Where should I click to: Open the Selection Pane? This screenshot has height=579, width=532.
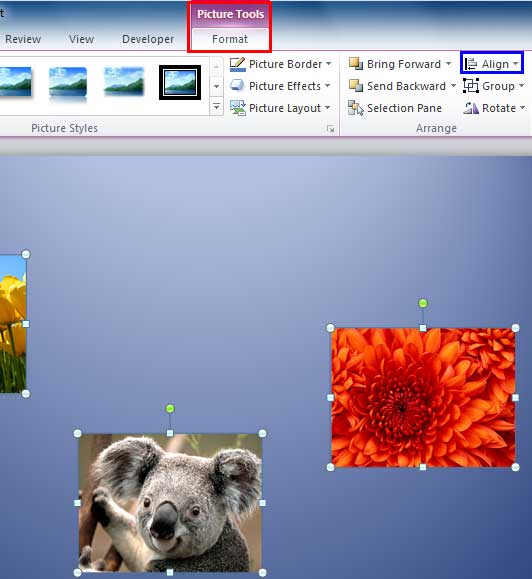(395, 108)
